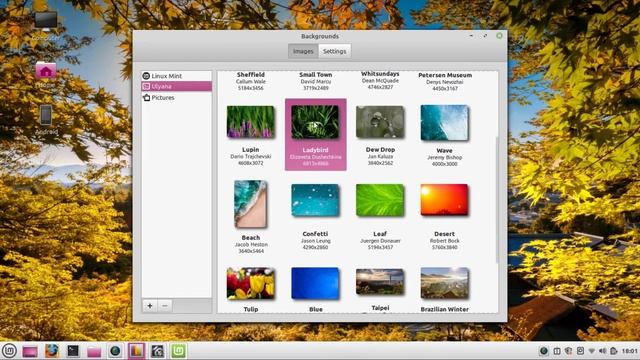
Task: Select the Tulip wallpaper thumbnail
Action: tap(251, 284)
